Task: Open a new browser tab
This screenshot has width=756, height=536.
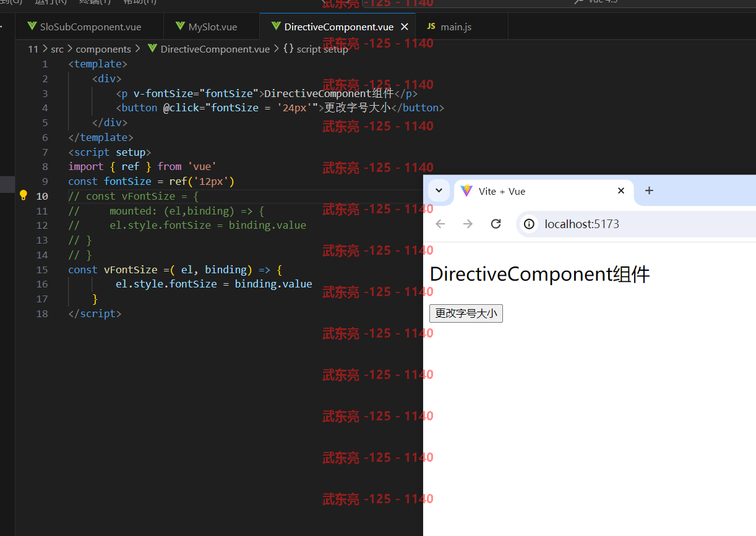Action: tap(649, 190)
